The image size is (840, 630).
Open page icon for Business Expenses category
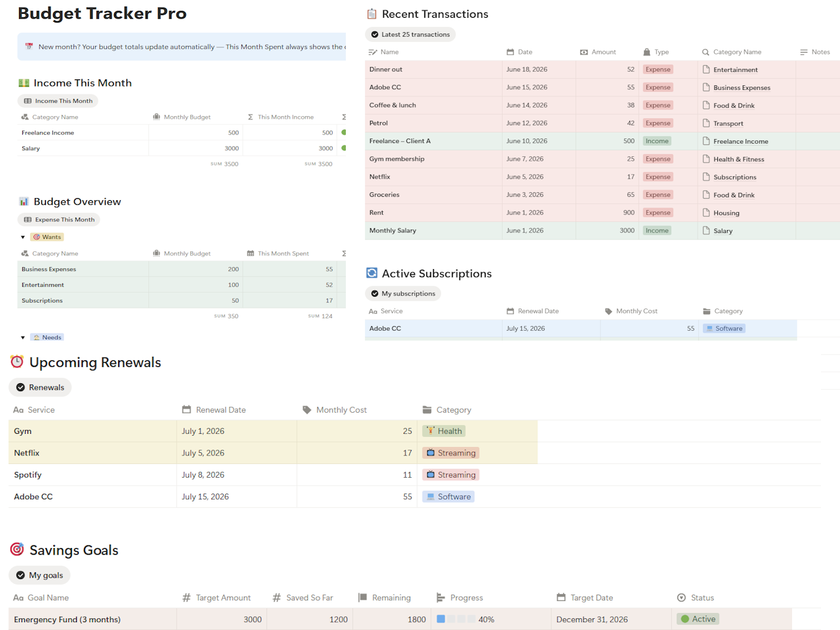[706, 87]
